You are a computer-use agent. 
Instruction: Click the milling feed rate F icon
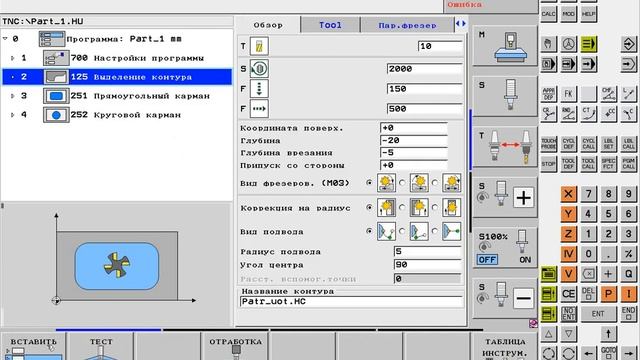click(259, 109)
